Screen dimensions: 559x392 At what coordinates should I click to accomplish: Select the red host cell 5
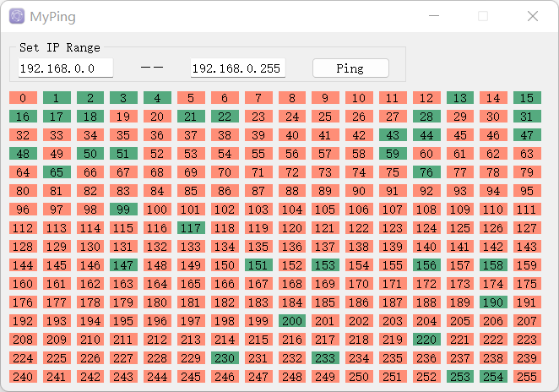191,98
